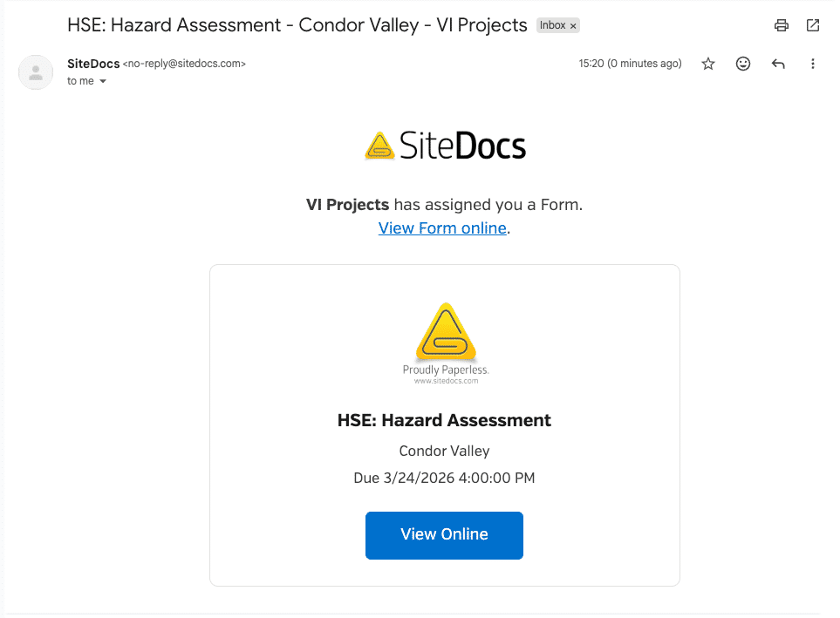Click the sender's profile avatar
Image resolution: width=840 pixels, height=618 pixels.
pyautogui.click(x=36, y=72)
